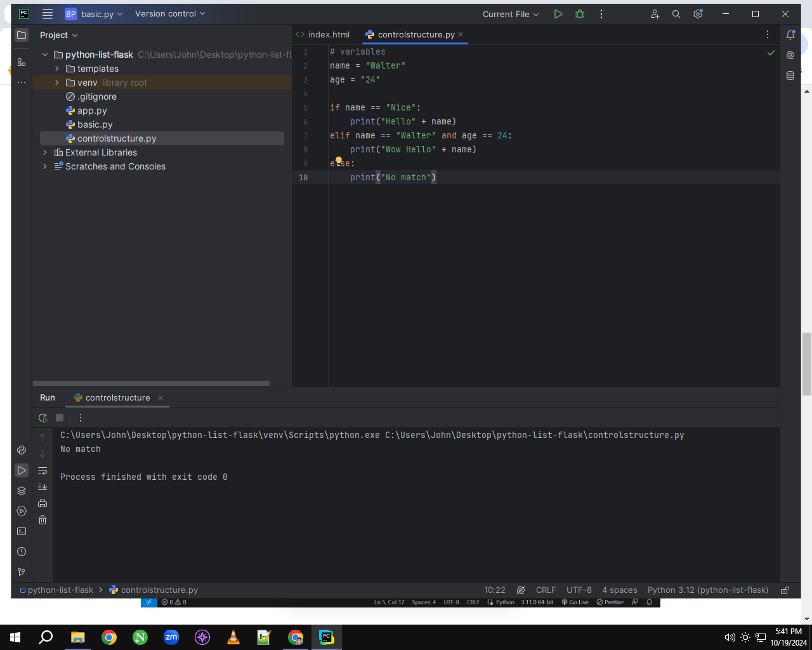
Task: Clear Run console output with trash icon
Action: [43, 520]
